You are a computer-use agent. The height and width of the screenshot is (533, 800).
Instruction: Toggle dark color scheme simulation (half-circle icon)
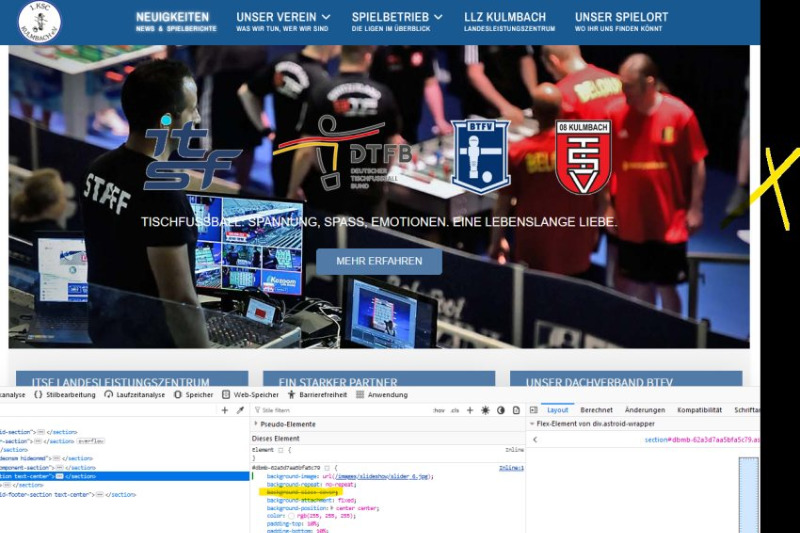[501, 410]
